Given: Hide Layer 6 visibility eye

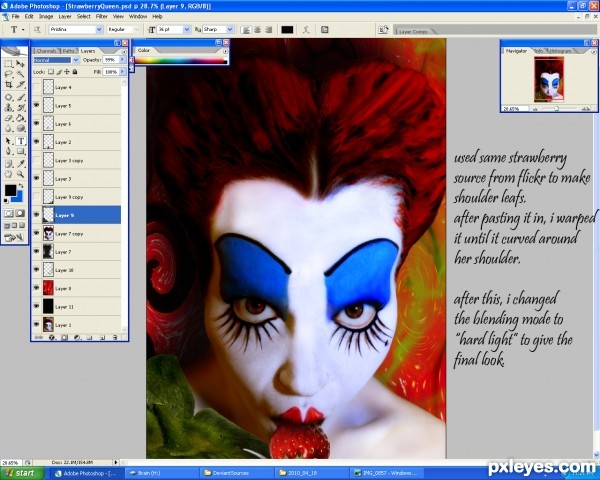Looking at the screenshot, I should click(x=36, y=124).
